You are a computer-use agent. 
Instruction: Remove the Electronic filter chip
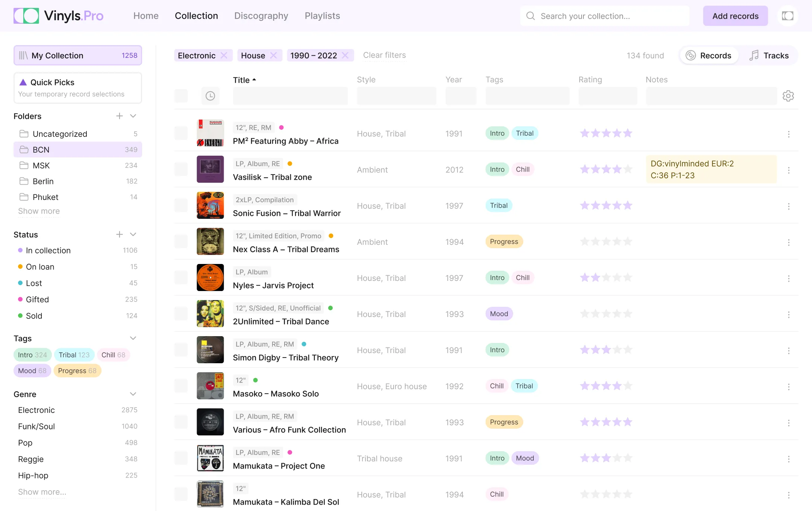[x=224, y=56]
